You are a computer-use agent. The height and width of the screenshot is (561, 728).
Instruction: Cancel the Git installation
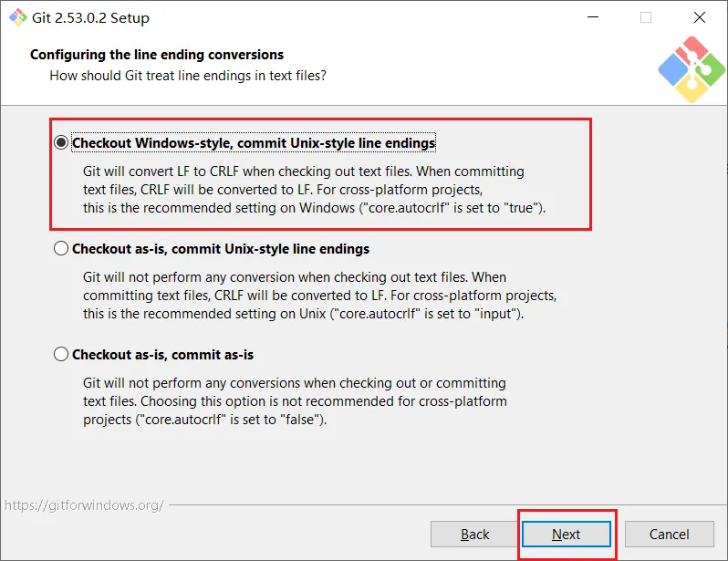pyautogui.click(x=669, y=535)
